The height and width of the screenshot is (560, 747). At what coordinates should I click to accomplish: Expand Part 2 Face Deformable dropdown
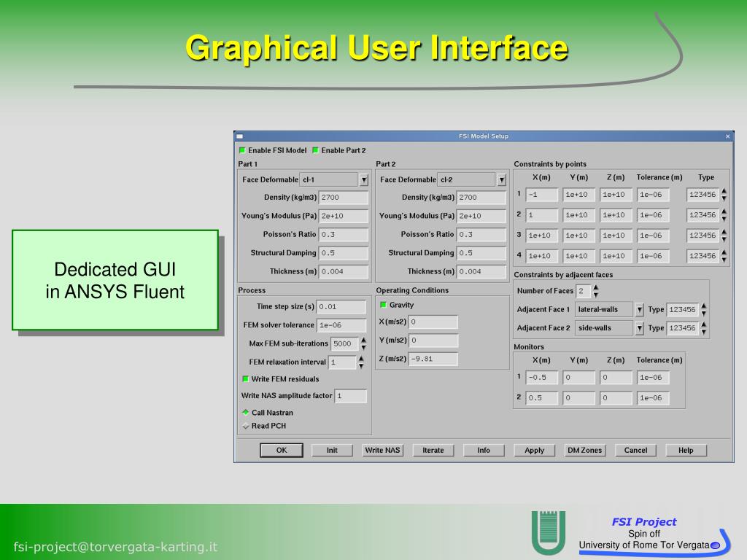coord(501,179)
